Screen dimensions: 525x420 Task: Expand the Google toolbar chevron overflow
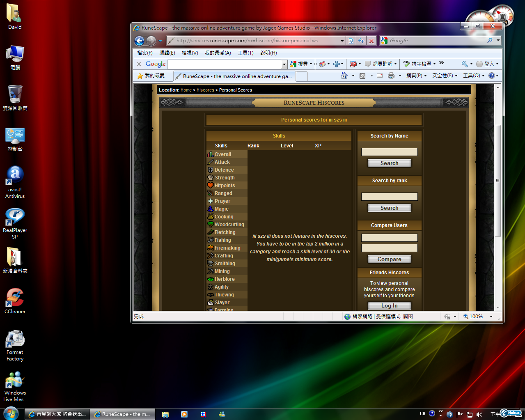pyautogui.click(x=441, y=63)
